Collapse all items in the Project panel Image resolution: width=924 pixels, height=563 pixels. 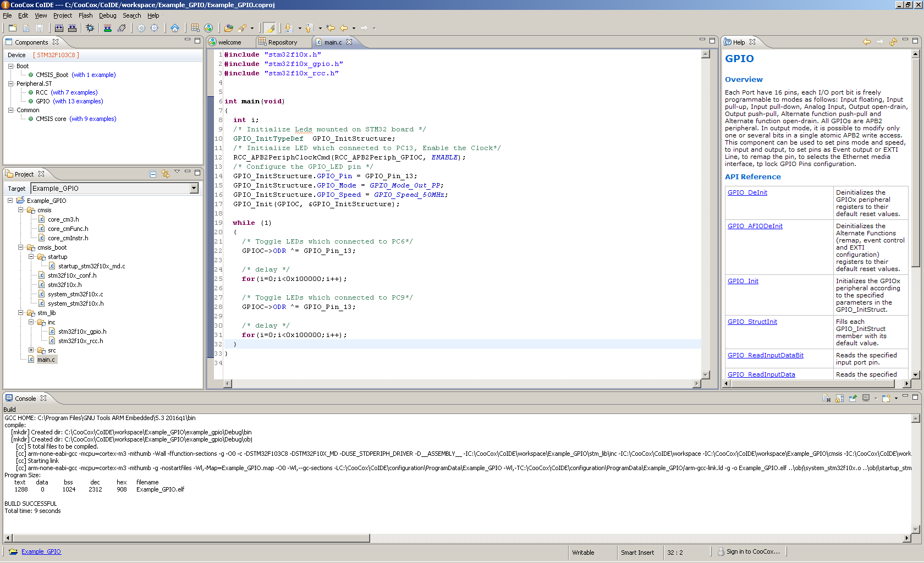153,174
